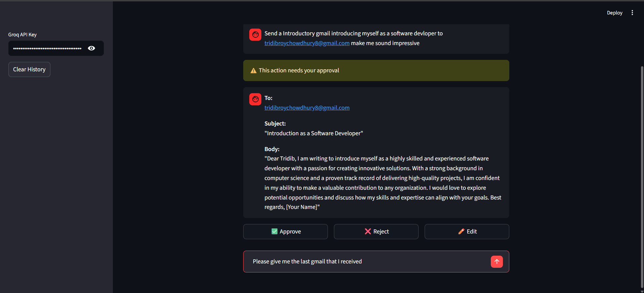644x293 pixels.
Task: Click the Deploy option in header
Action: tap(614, 13)
